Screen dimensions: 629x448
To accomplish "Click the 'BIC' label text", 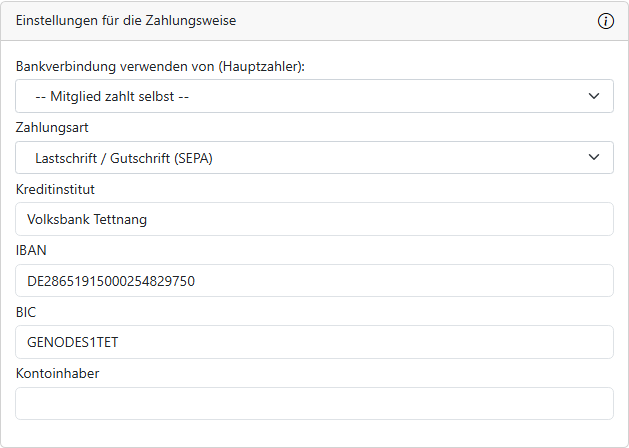I will (27, 312).
